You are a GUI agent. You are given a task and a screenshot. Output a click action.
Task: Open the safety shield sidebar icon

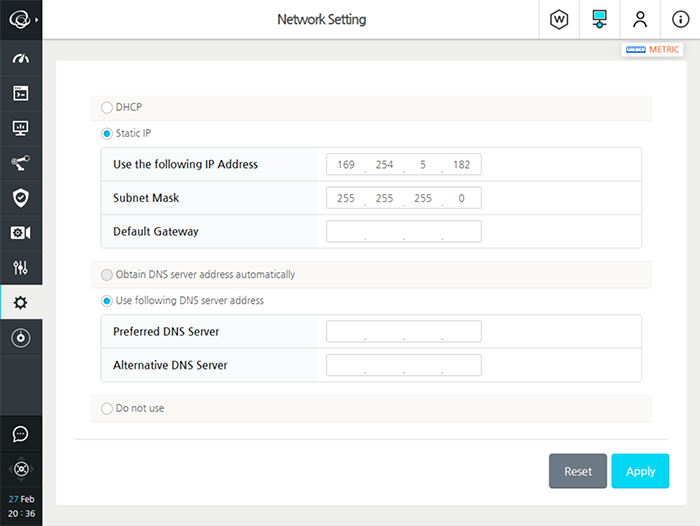coord(21,198)
